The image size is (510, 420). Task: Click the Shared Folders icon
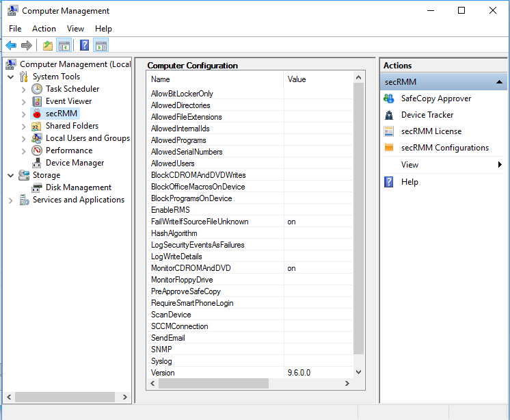(x=36, y=126)
